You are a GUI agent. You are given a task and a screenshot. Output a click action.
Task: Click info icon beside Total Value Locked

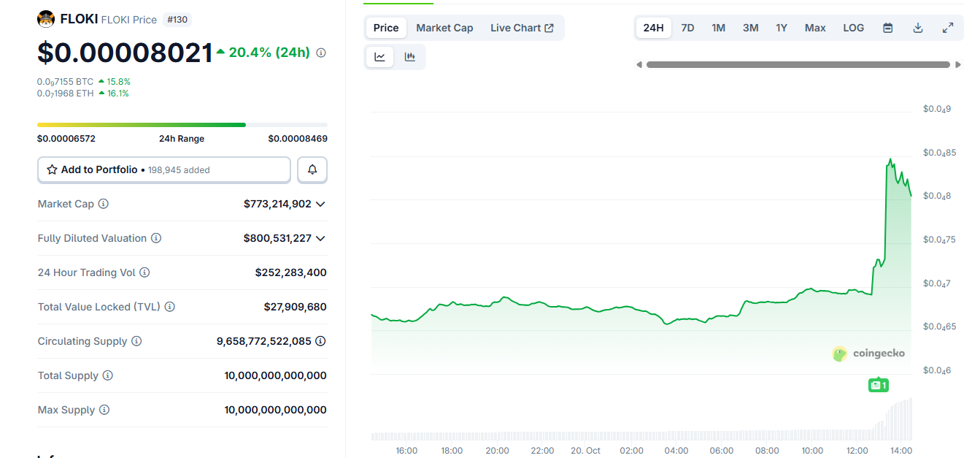point(170,307)
